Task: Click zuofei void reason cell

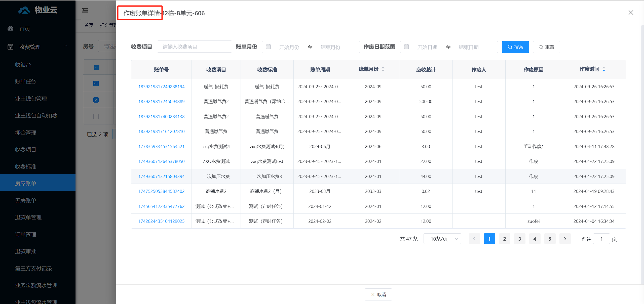Action: coord(534,221)
